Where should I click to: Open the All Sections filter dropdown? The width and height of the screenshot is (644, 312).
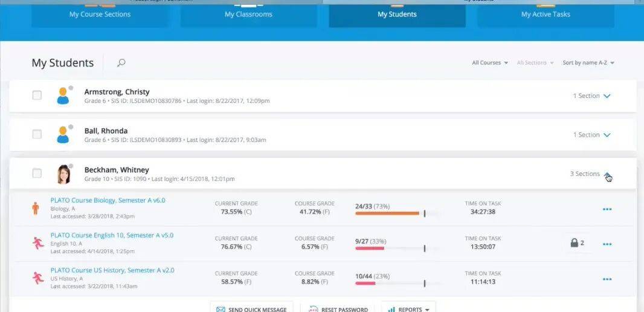tap(535, 63)
